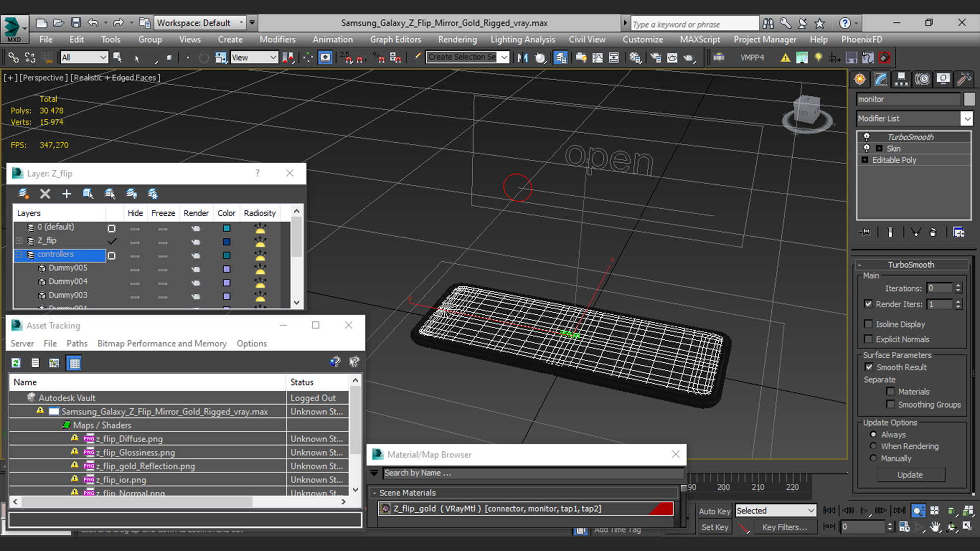Click the Mirror tool icon in the main toolbar
The height and width of the screenshot is (551, 980).
523,58
